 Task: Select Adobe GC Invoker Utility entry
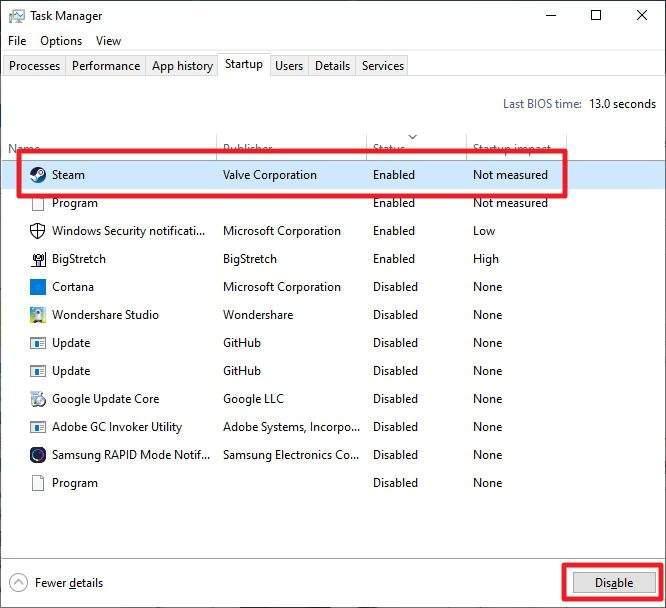click(x=117, y=427)
